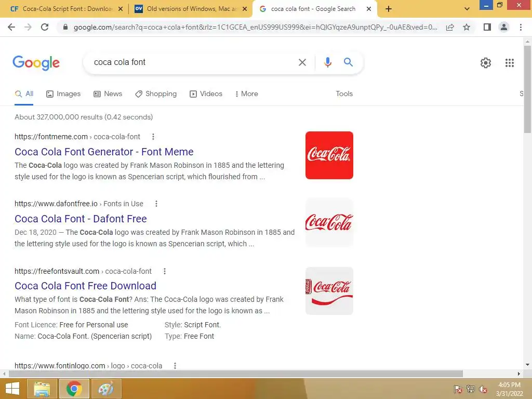Switch to Shopping results
532x399 pixels.
156,94
